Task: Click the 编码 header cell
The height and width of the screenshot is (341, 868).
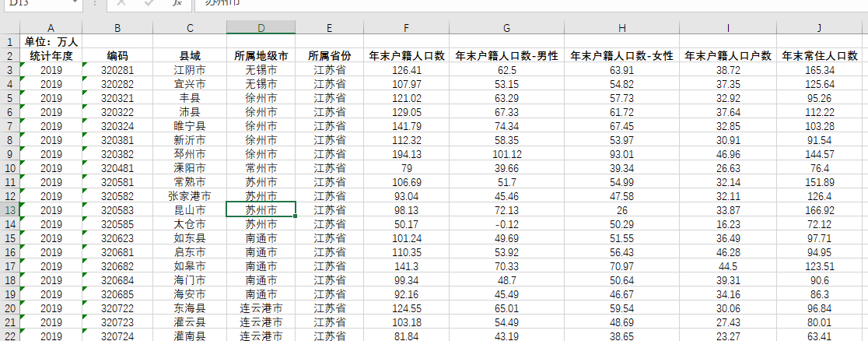Action: pos(117,56)
